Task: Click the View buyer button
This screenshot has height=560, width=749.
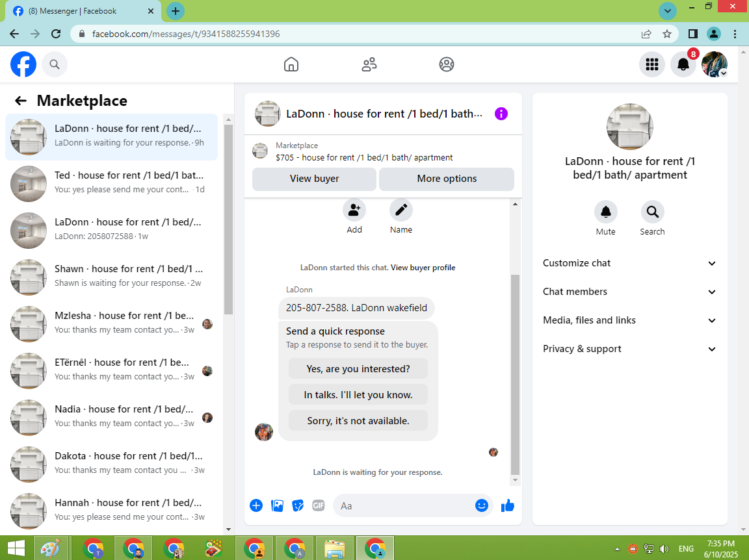Action: click(314, 179)
